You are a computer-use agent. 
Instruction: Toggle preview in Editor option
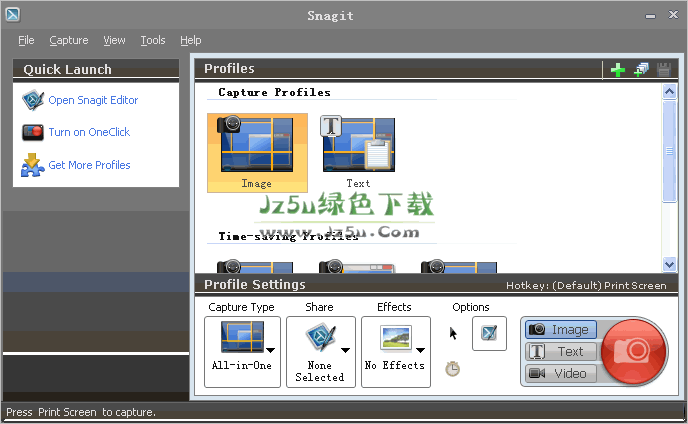tap(489, 334)
